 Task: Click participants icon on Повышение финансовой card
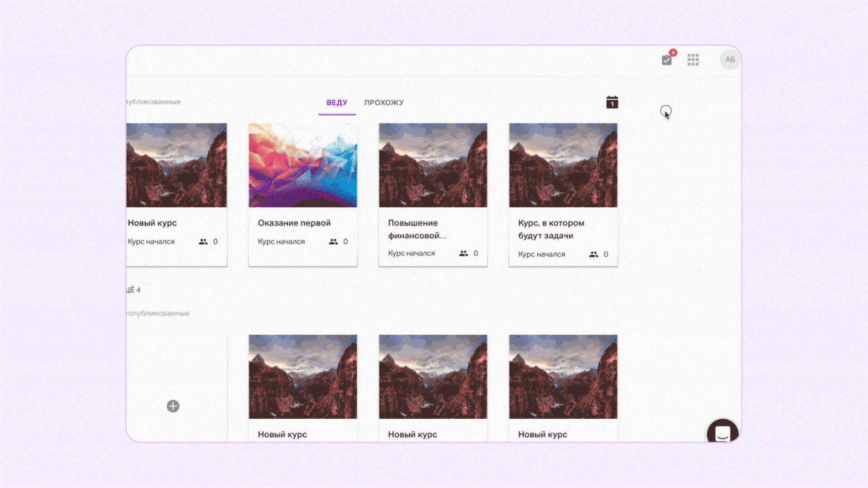point(463,253)
